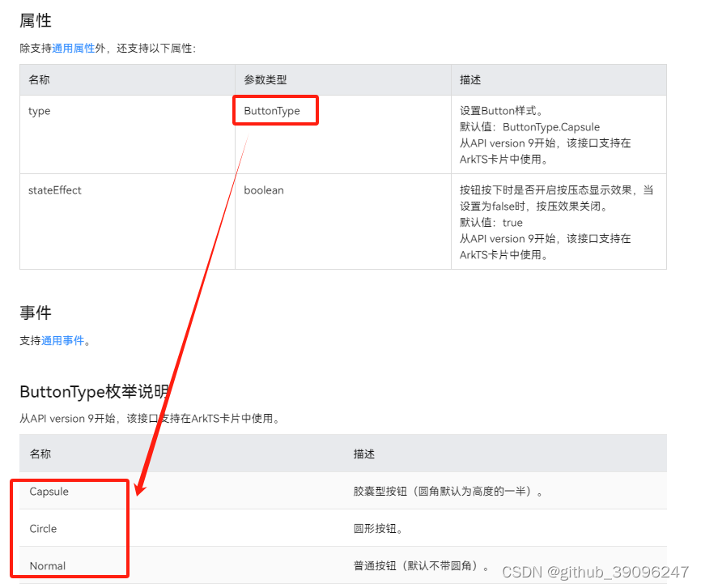The width and height of the screenshot is (701, 588).
Task: Open the 通用属性 hyperlink
Action: coord(73,49)
